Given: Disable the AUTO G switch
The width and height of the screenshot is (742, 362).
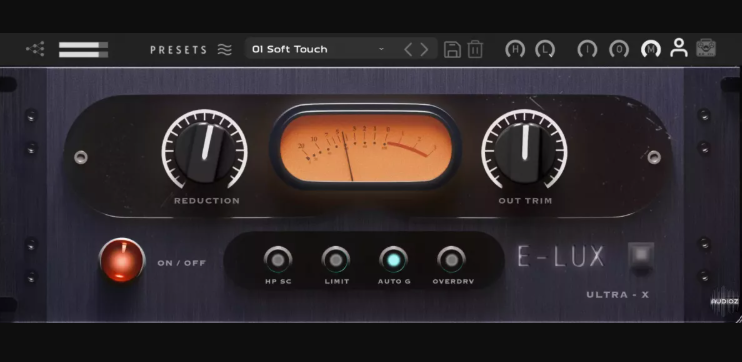Looking at the screenshot, I should coord(393,259).
